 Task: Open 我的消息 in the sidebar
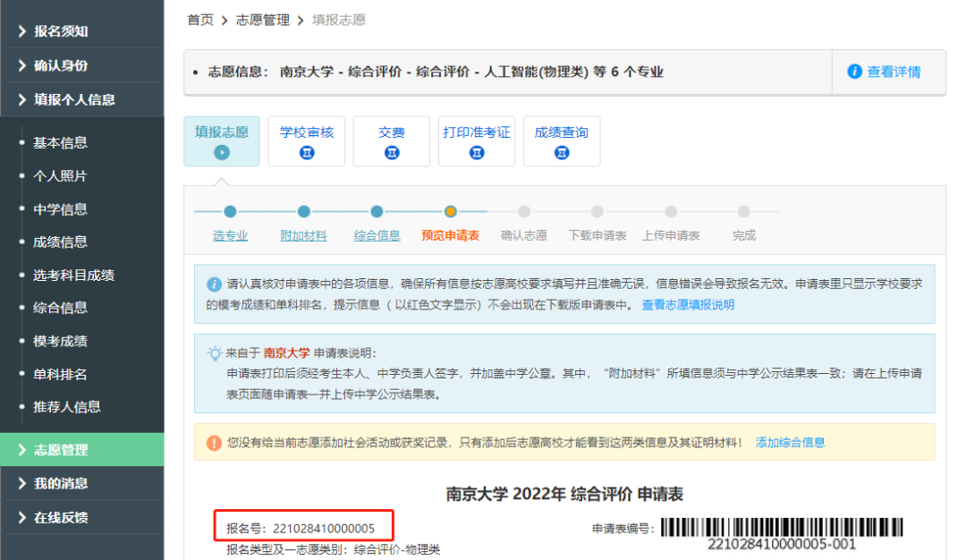point(61,484)
